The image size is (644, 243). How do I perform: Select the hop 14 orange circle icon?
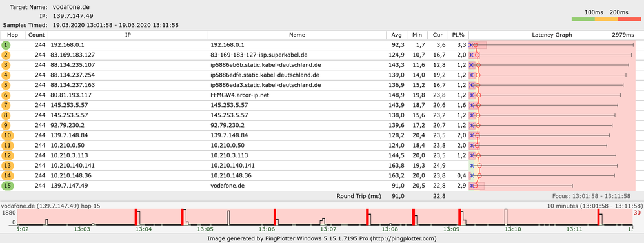pyautogui.click(x=7, y=176)
